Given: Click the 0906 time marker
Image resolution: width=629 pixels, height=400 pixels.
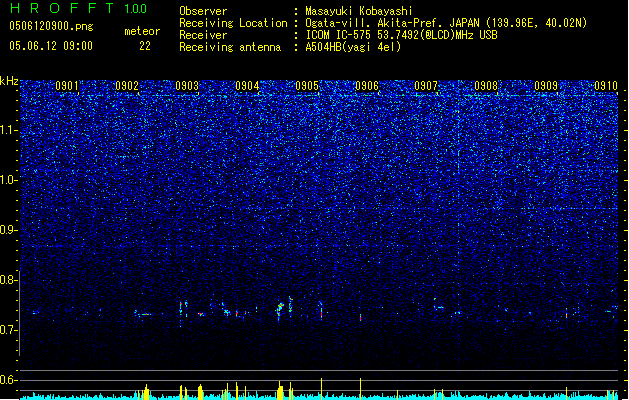Looking at the screenshot, I should [367, 86].
